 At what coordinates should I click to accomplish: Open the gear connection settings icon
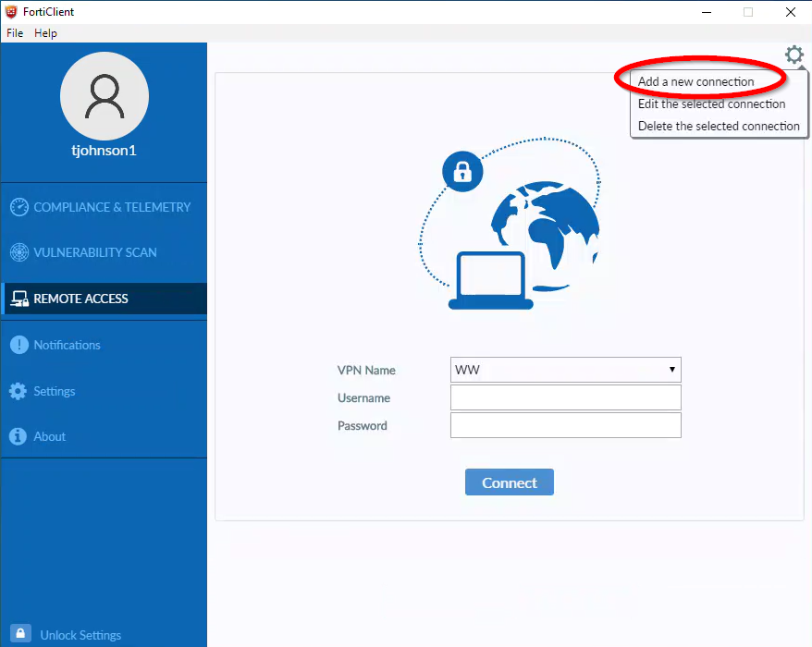[794, 55]
